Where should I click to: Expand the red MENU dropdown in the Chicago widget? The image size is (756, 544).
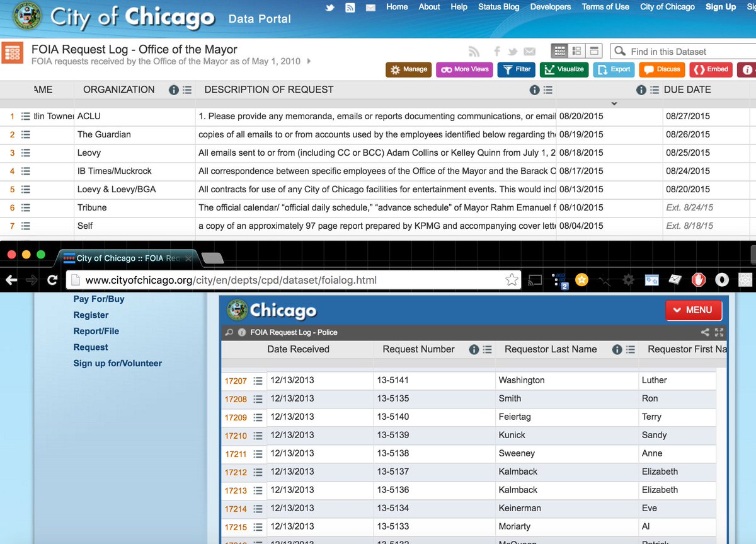tap(693, 310)
